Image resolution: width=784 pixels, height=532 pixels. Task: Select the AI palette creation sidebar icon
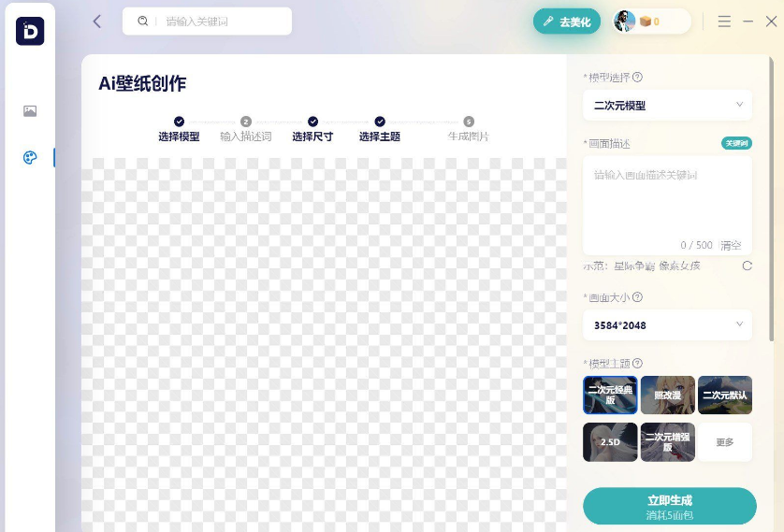(x=30, y=158)
